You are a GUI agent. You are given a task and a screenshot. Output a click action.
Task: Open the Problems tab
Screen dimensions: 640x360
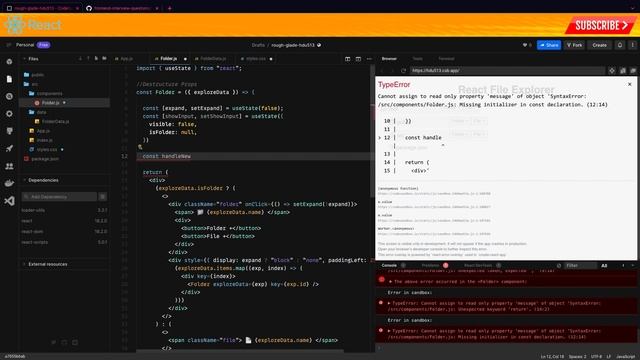tap(430, 266)
